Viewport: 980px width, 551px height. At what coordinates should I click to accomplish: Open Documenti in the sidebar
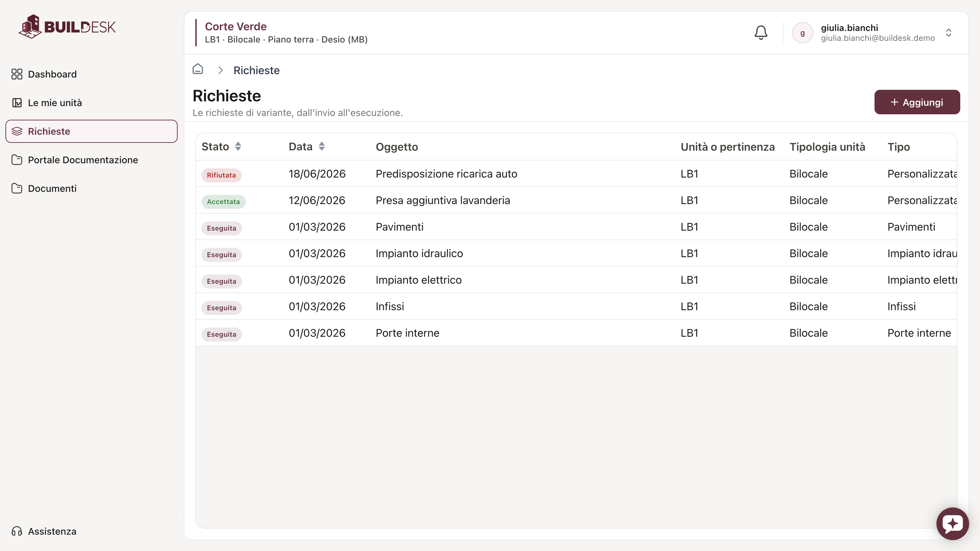click(x=91, y=188)
